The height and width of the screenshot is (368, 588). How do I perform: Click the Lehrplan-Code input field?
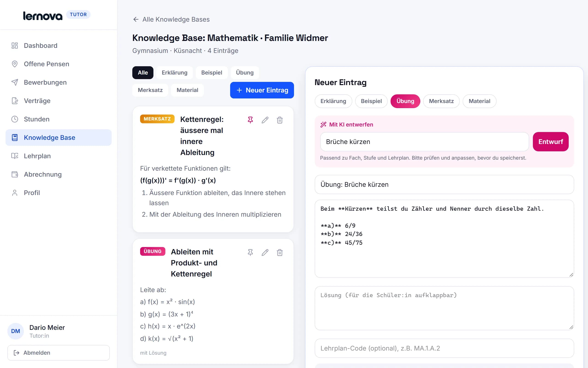pyautogui.click(x=444, y=348)
